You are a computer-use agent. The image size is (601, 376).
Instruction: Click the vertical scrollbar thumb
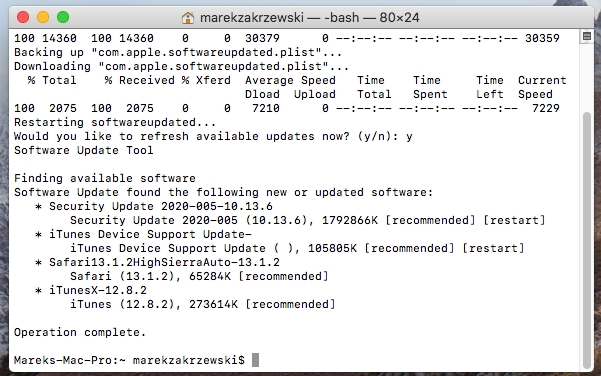586,240
